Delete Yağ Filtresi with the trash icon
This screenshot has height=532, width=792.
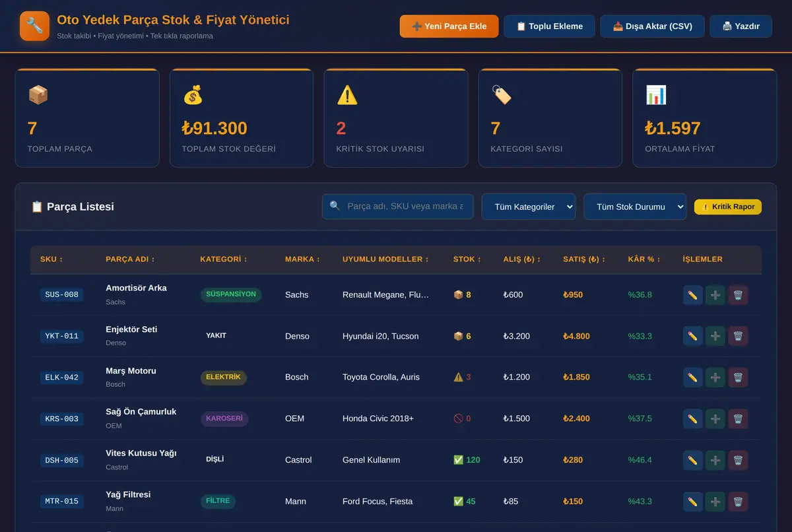(738, 502)
